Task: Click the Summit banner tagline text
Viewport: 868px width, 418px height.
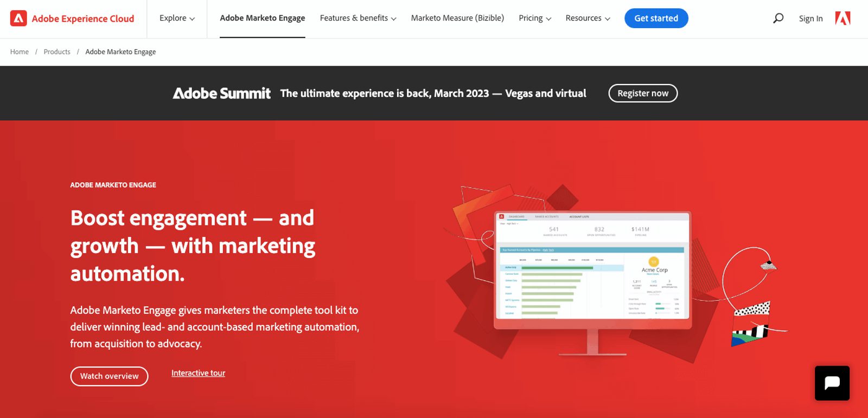Action: pyautogui.click(x=433, y=93)
